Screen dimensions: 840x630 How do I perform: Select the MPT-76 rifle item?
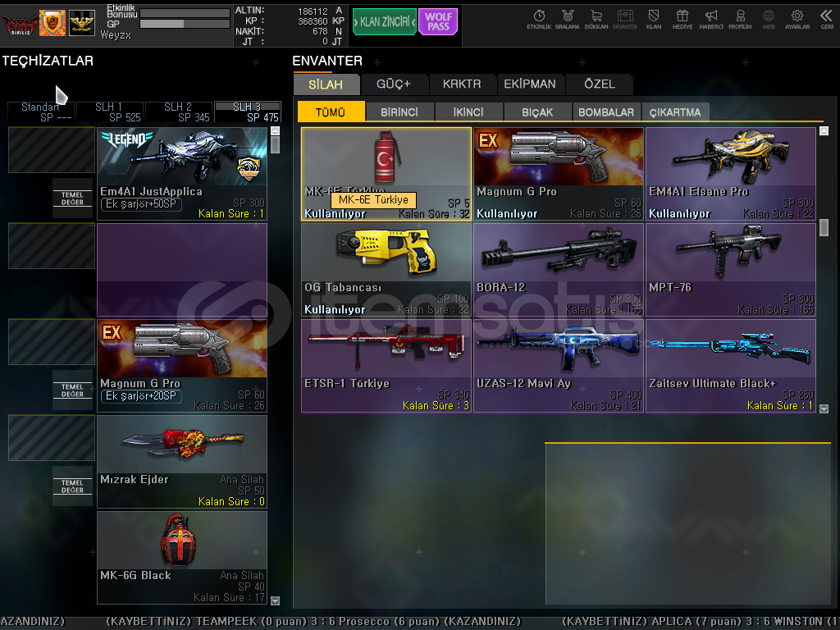731,270
